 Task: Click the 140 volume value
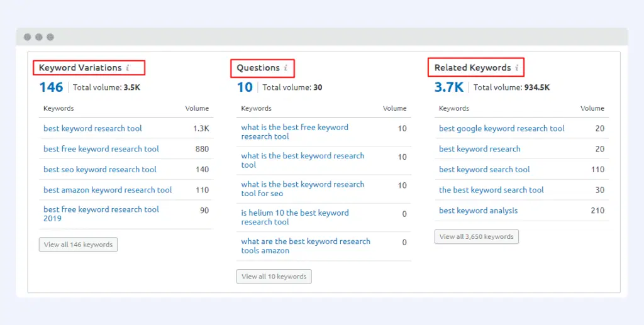coord(203,170)
